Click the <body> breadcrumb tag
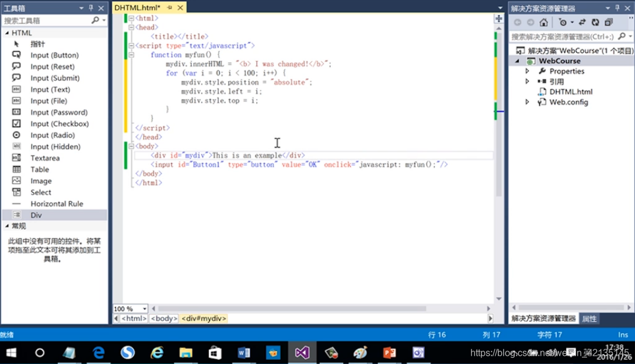The image size is (635, 364). pyautogui.click(x=163, y=318)
